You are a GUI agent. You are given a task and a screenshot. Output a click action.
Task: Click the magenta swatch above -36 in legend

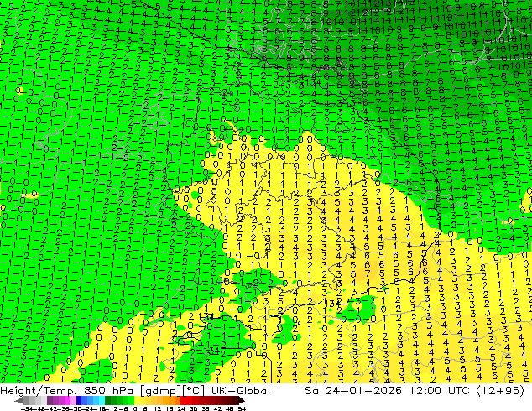coord(67,401)
